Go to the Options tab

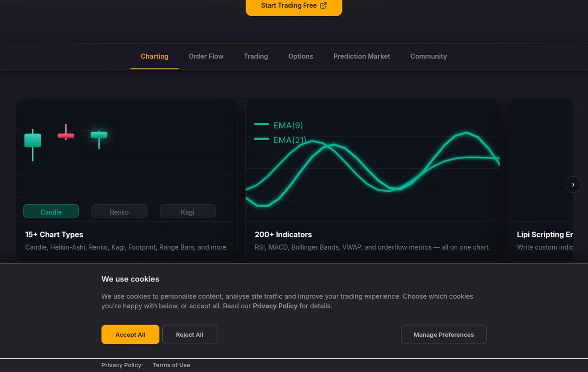coord(300,56)
